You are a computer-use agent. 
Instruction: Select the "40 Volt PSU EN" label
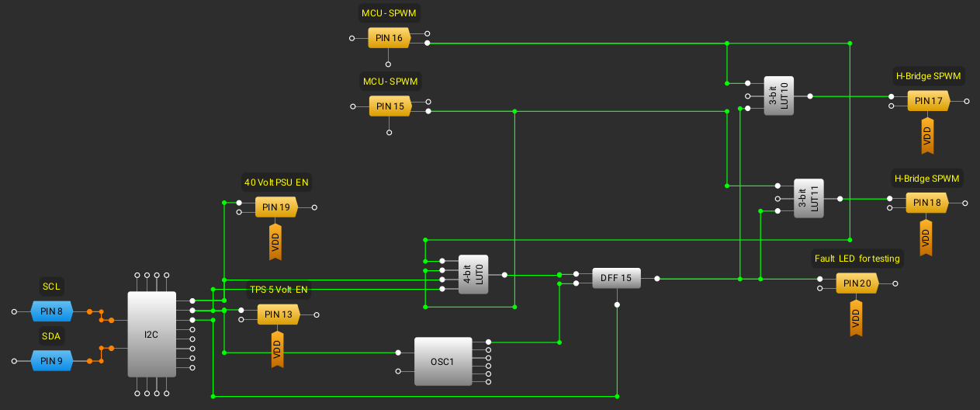click(x=276, y=182)
